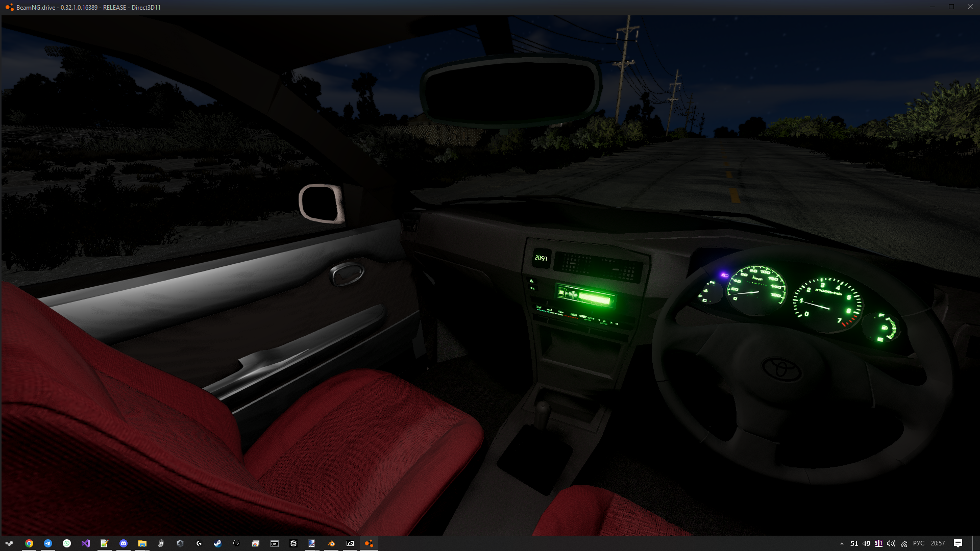Open File Explorer from the taskbar

(142, 543)
